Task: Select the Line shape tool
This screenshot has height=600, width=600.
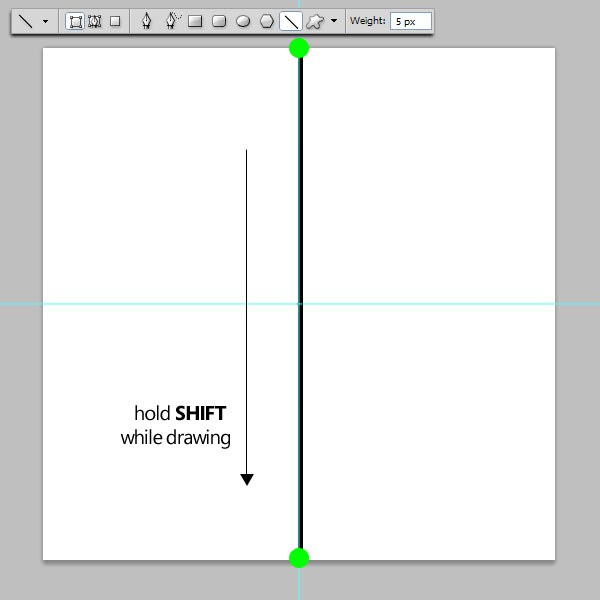Action: click(x=291, y=21)
